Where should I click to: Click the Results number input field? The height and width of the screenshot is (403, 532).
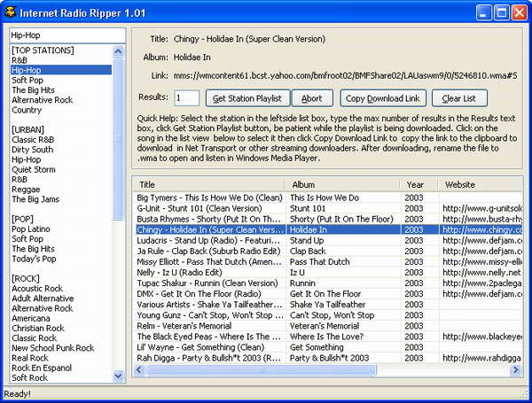pyautogui.click(x=187, y=98)
